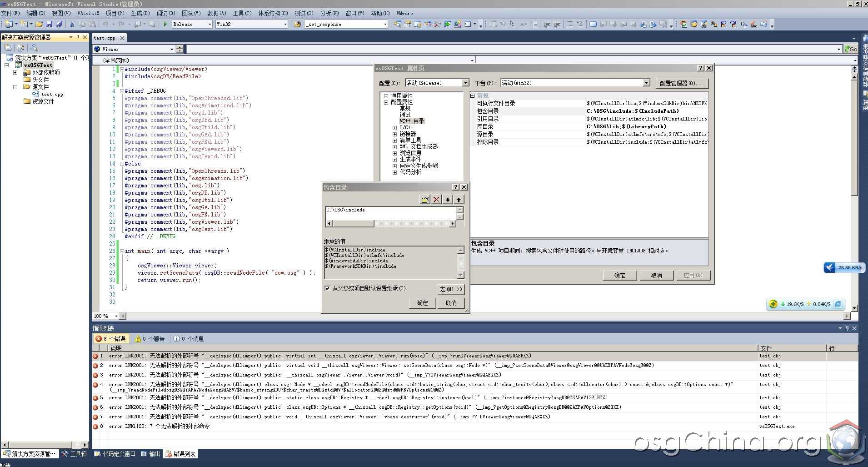Click the 宏(M) >> button
Viewport: 868px width, 467px height.
pyautogui.click(x=451, y=289)
